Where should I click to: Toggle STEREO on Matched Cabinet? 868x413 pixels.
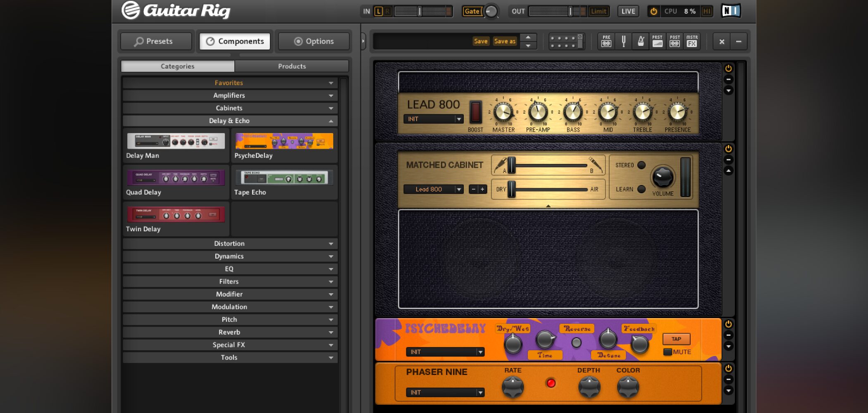(641, 165)
